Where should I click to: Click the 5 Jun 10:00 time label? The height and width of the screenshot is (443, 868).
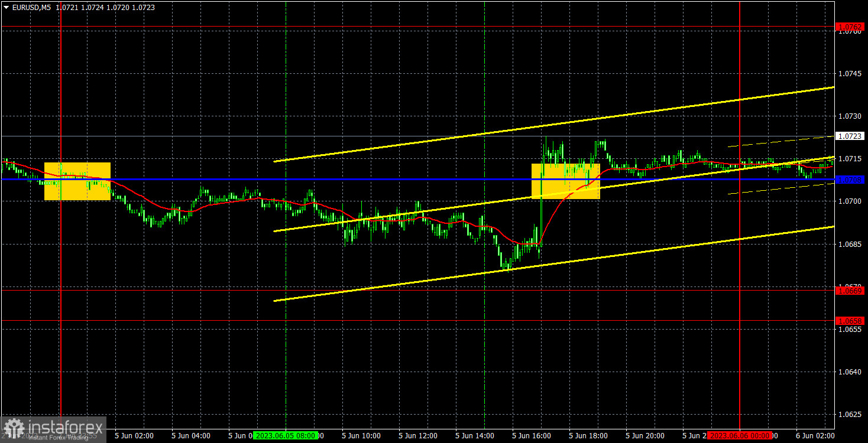361,435
